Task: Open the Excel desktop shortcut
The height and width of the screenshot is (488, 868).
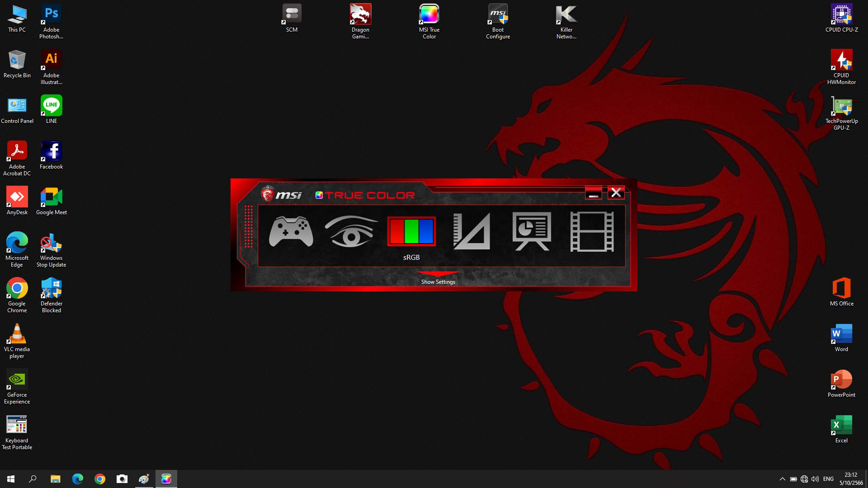Action: pyautogui.click(x=841, y=429)
